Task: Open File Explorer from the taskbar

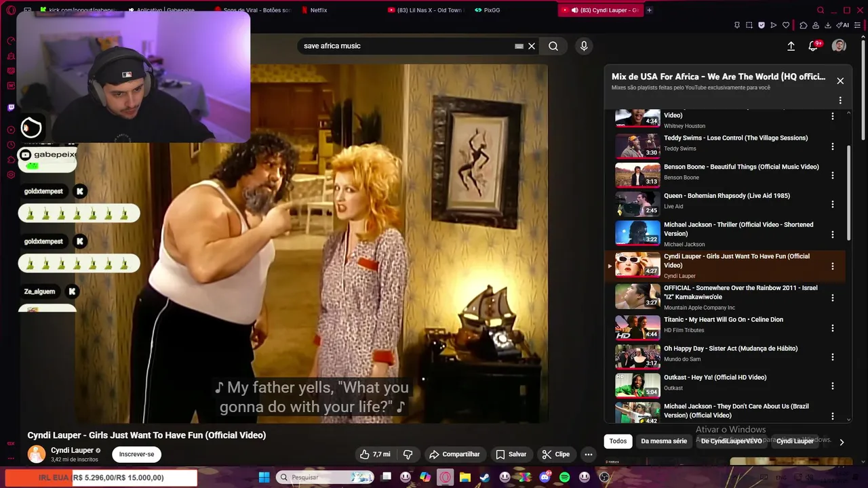Action: point(465,477)
